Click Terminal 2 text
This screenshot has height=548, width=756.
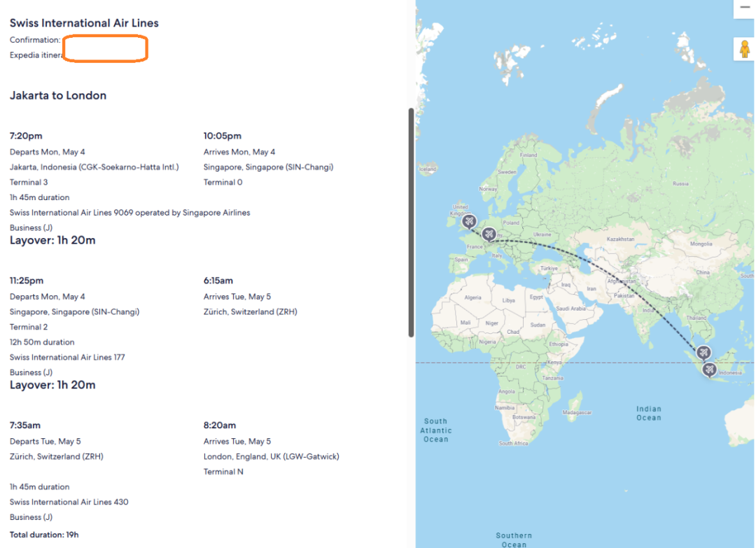tap(29, 327)
